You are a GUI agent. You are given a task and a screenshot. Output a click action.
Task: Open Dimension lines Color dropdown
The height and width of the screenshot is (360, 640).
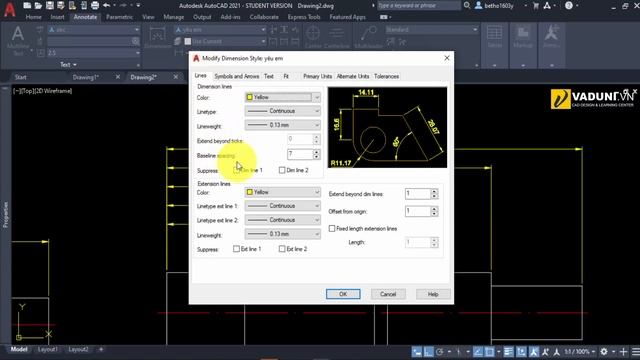point(282,97)
